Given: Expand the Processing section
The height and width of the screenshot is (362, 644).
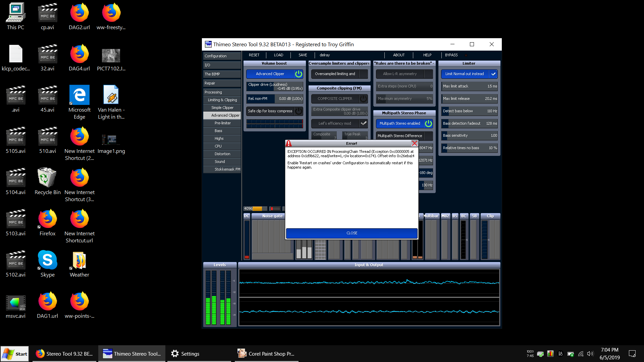Looking at the screenshot, I should (222, 92).
